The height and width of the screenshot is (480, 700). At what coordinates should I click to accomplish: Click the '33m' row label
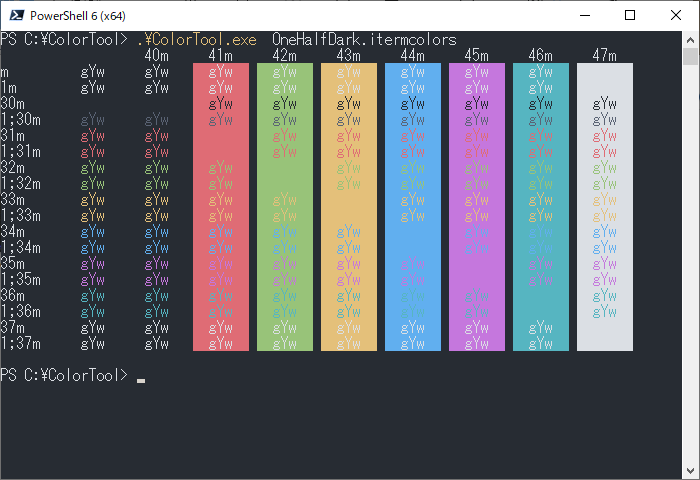[x=12, y=200]
